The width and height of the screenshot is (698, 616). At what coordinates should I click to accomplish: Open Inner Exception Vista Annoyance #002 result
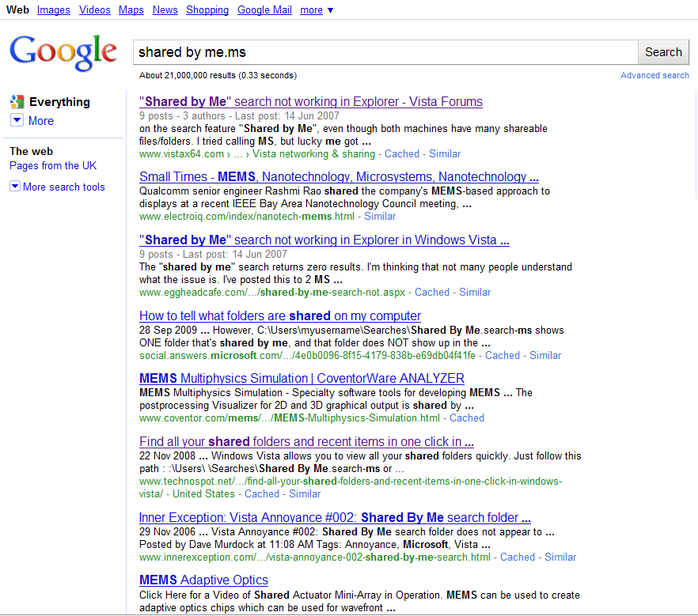[x=335, y=517]
